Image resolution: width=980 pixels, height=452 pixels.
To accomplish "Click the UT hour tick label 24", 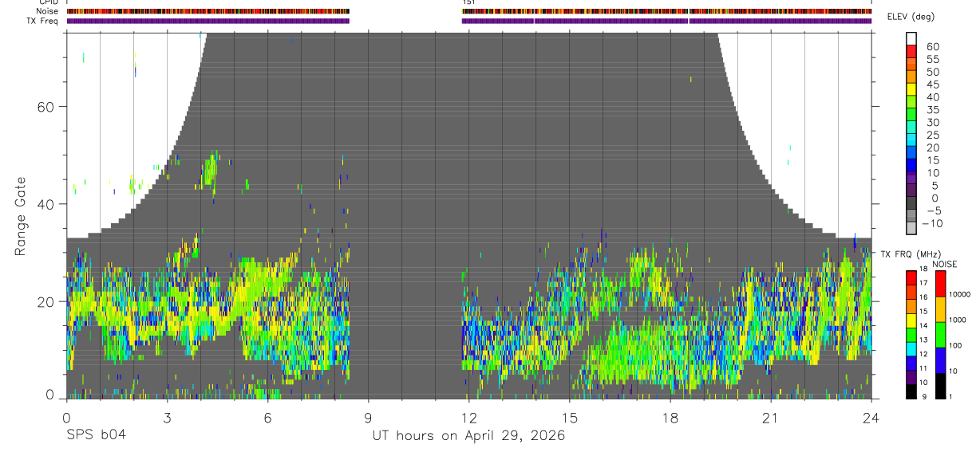I will coord(871,417).
